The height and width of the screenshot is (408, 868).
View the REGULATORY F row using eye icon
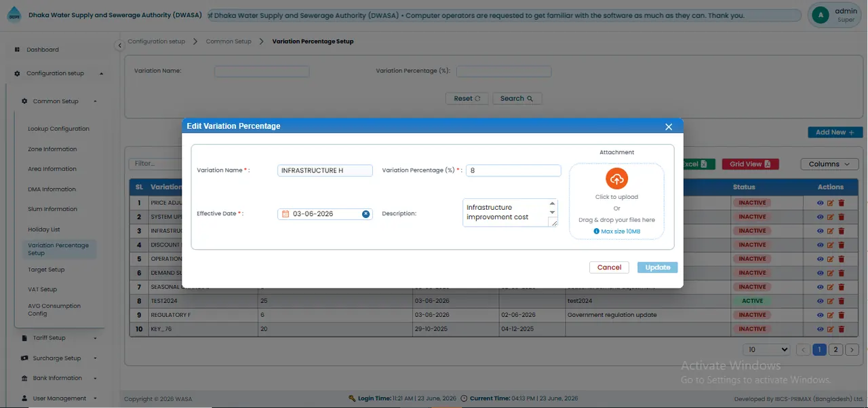[x=821, y=315]
